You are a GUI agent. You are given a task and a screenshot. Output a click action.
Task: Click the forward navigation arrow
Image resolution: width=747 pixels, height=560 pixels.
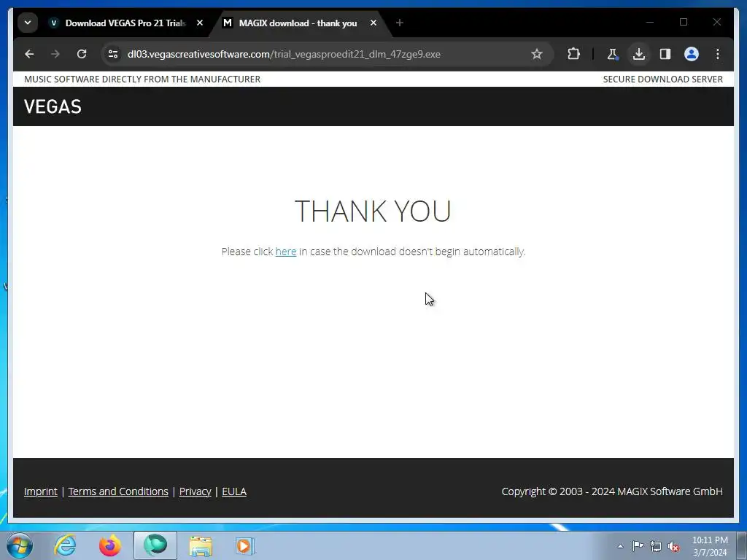tap(55, 54)
